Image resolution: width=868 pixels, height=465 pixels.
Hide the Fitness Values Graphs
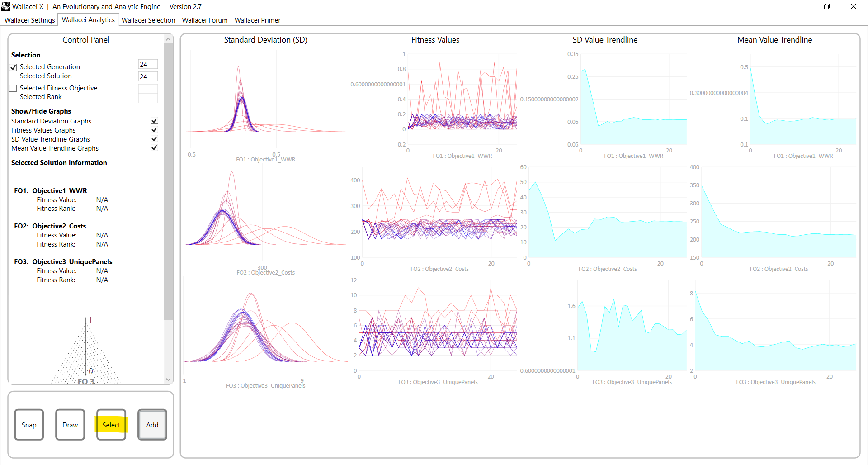click(154, 129)
